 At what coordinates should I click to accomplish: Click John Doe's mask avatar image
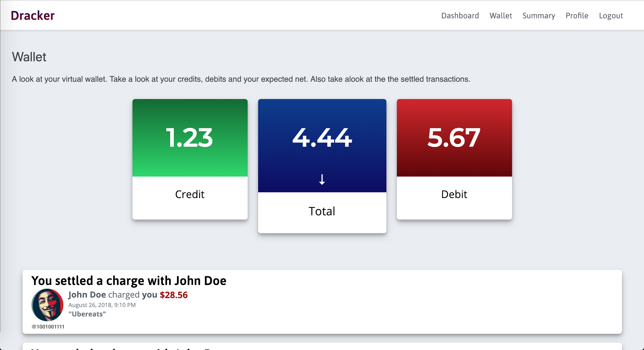[47, 305]
